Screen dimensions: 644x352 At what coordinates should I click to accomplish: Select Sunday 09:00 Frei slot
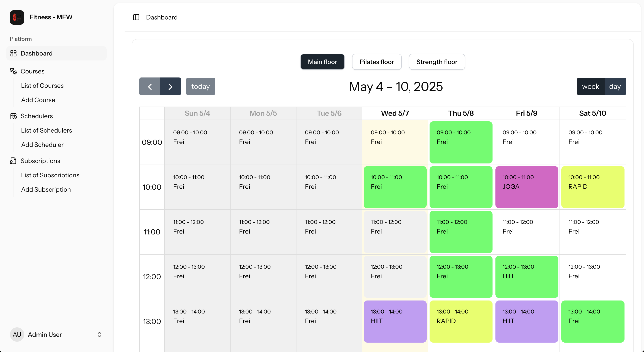pos(197,142)
